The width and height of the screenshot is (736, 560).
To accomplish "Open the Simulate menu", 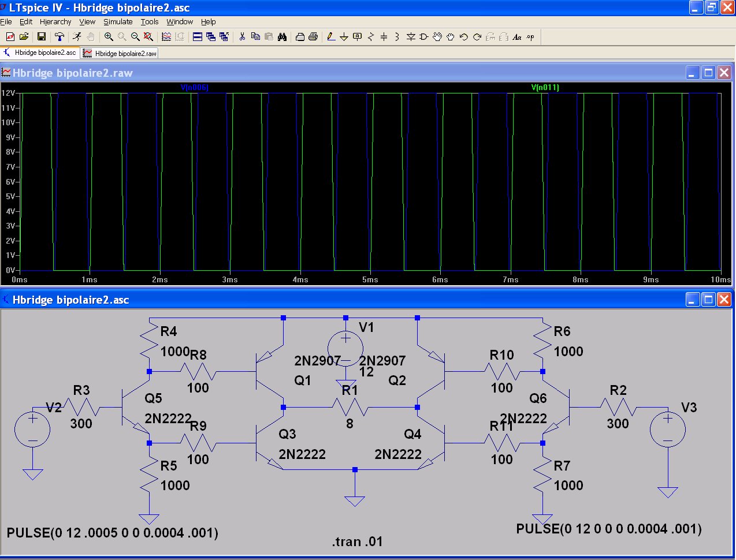I will tap(118, 22).
